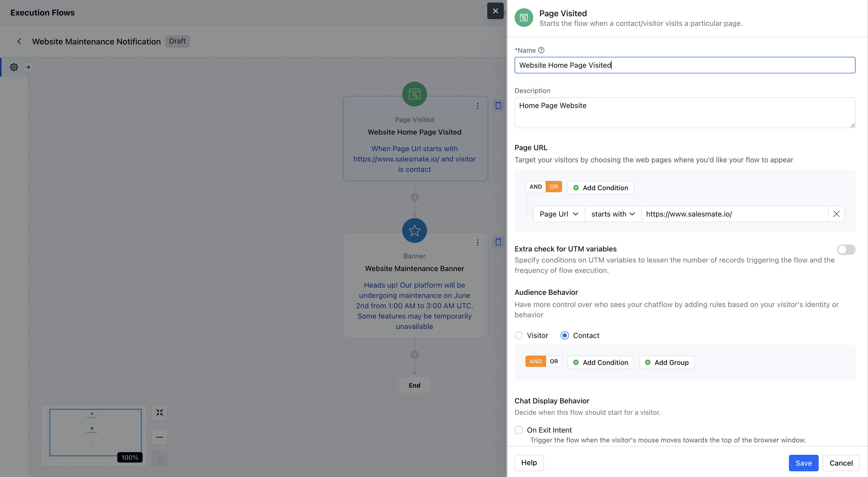
Task: Click the fit-to-screen collapse icon
Action: click(x=159, y=412)
